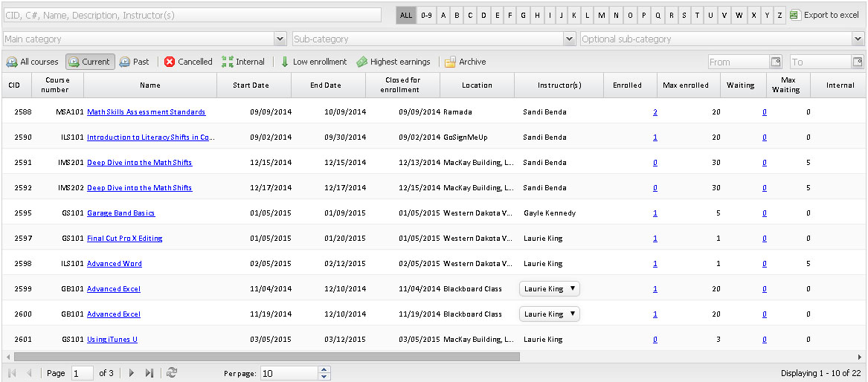Viewport: 868px width, 382px height.
Task: Open Final Cut Pro X Editing course
Action: [x=124, y=239]
